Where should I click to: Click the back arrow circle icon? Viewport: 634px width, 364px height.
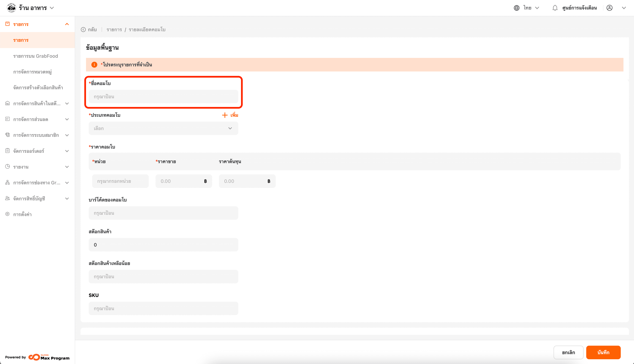pos(83,30)
